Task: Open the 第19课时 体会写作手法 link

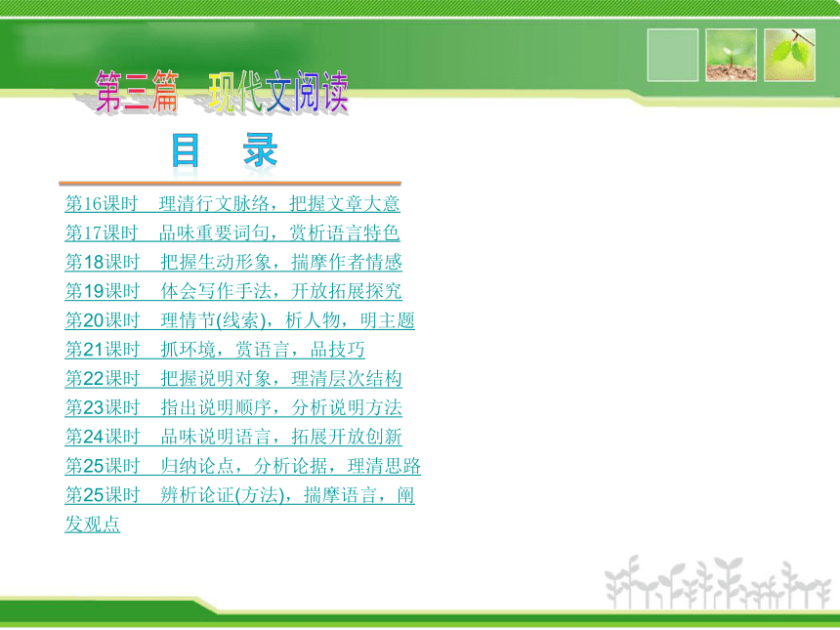Action: coord(233,291)
